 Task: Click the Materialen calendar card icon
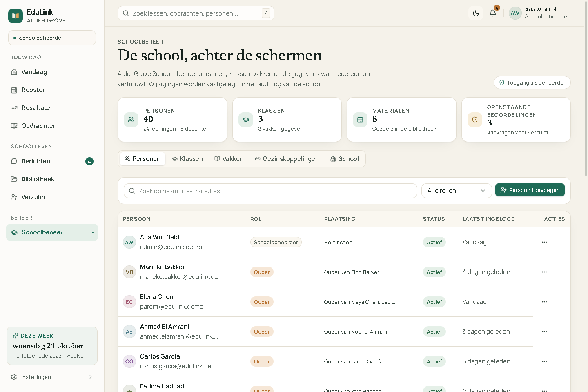click(x=360, y=120)
